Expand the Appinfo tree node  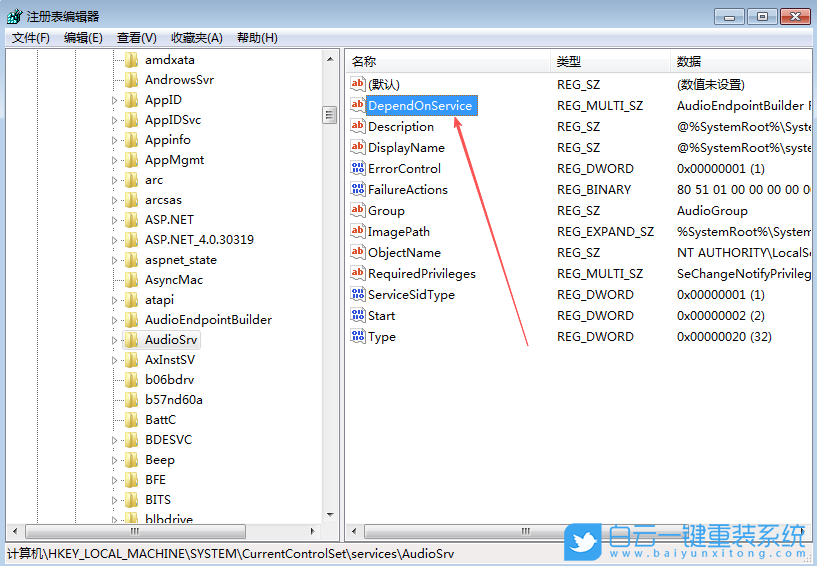point(115,140)
